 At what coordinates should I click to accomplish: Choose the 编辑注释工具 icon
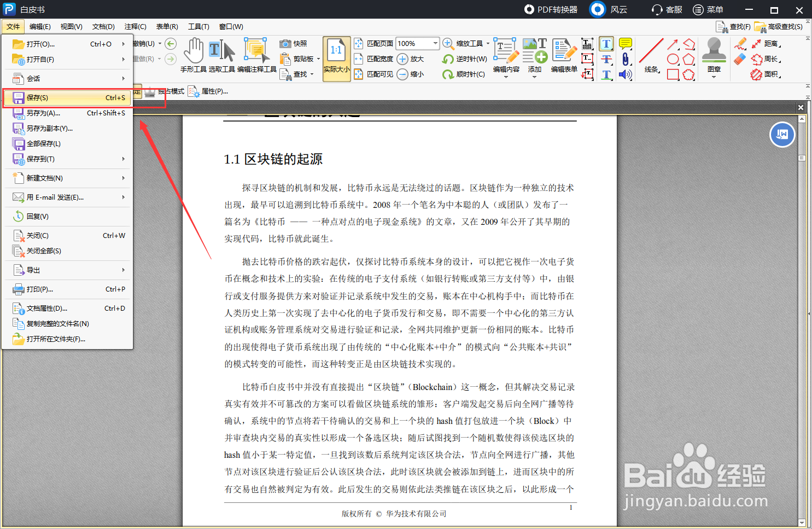(x=256, y=55)
